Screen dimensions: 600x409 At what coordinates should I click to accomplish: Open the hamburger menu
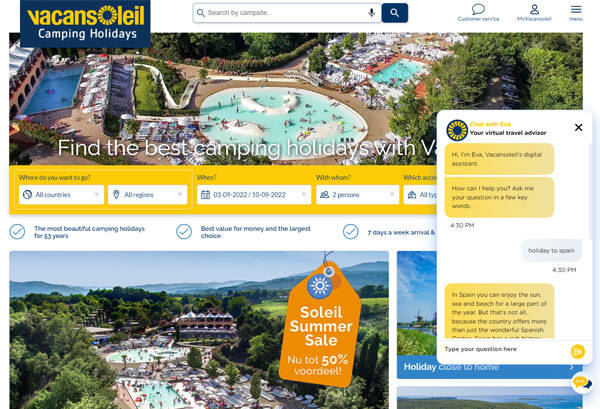576,9
